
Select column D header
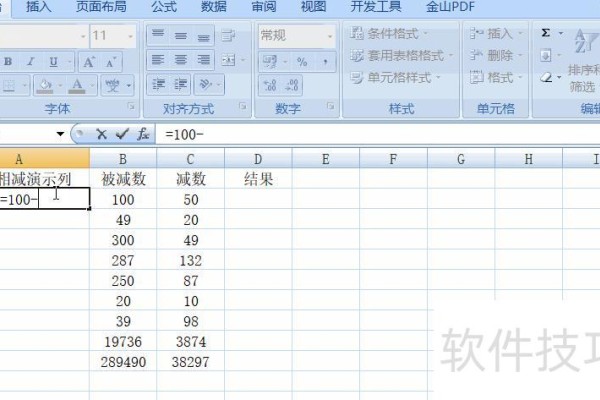pyautogui.click(x=258, y=159)
